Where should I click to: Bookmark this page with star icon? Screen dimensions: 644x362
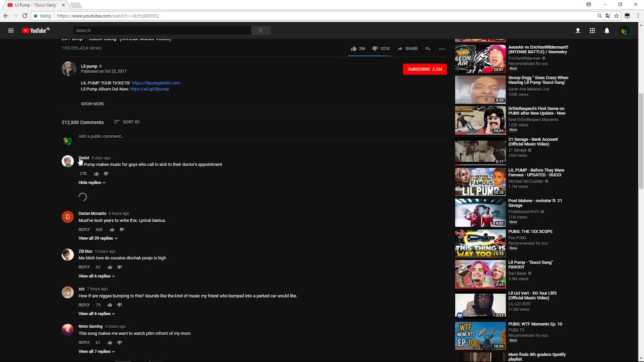click(616, 16)
